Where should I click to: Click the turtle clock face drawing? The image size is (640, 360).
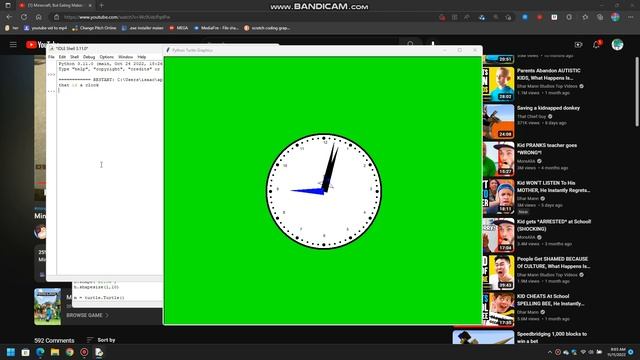tap(324, 191)
